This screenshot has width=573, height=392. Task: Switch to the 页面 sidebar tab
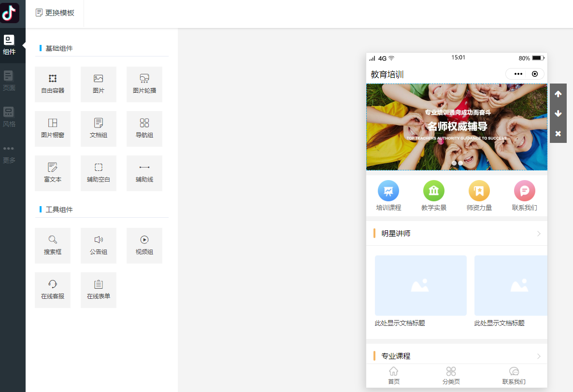[9, 81]
